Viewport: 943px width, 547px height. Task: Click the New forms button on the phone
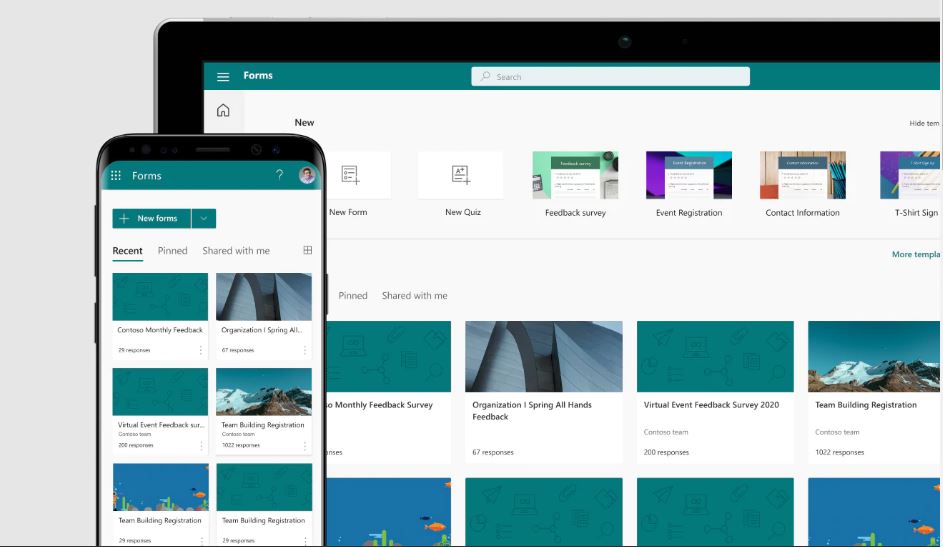(152, 218)
